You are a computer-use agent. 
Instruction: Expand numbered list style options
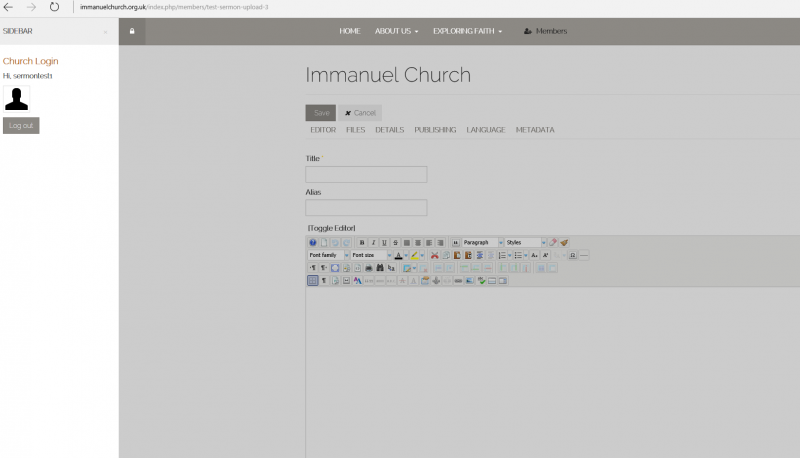(510, 255)
